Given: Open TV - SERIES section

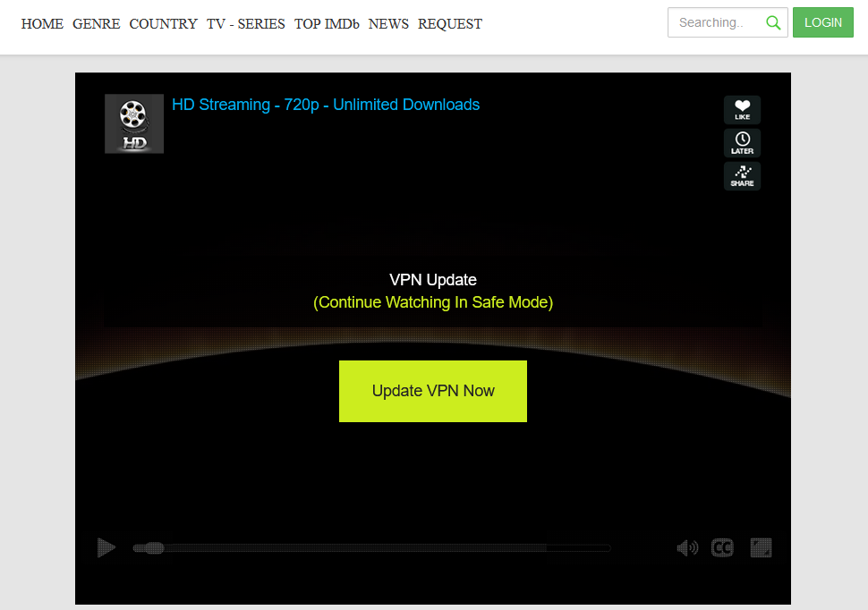Looking at the screenshot, I should click(x=246, y=24).
